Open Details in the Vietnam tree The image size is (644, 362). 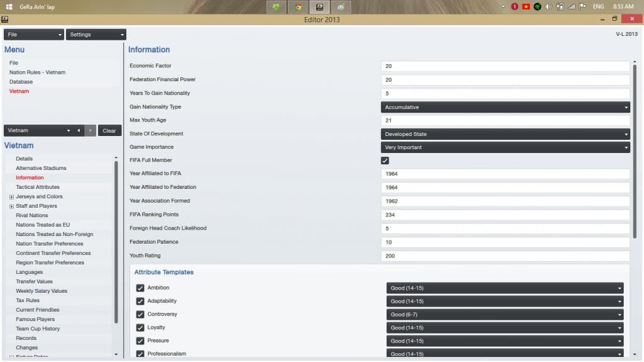[25, 159]
